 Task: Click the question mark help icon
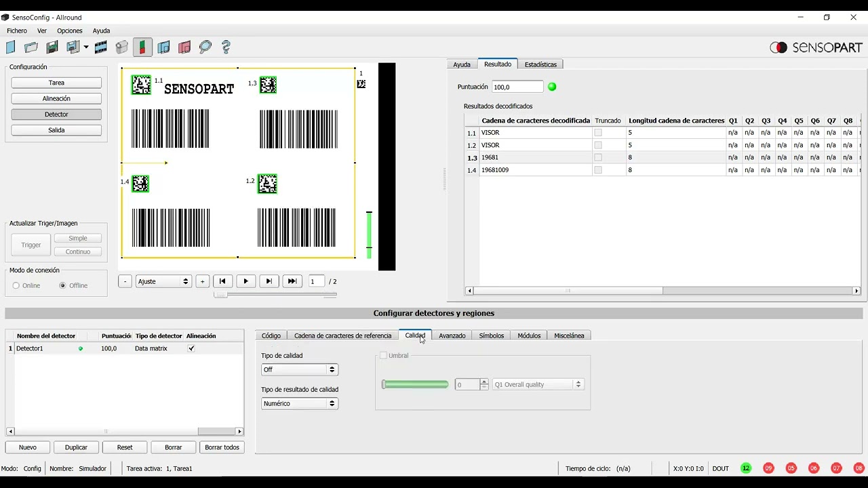click(226, 47)
